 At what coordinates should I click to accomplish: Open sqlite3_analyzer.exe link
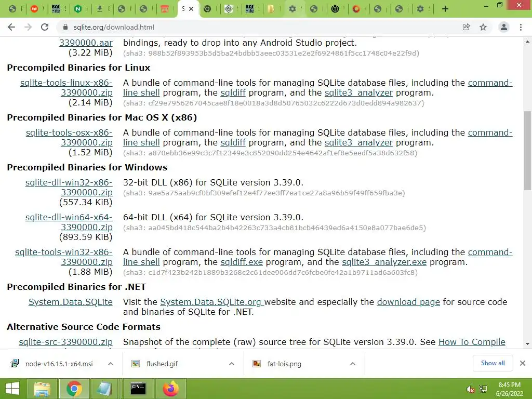click(x=384, y=262)
